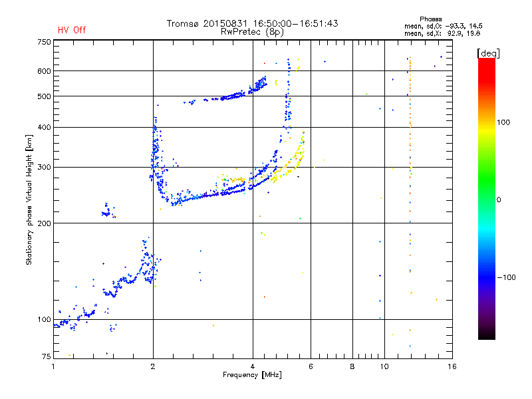This screenshot has height=399, width=532.
Task: Click the 'Stationary phase Virtual Height [km]' axis label
Action: click(29, 199)
